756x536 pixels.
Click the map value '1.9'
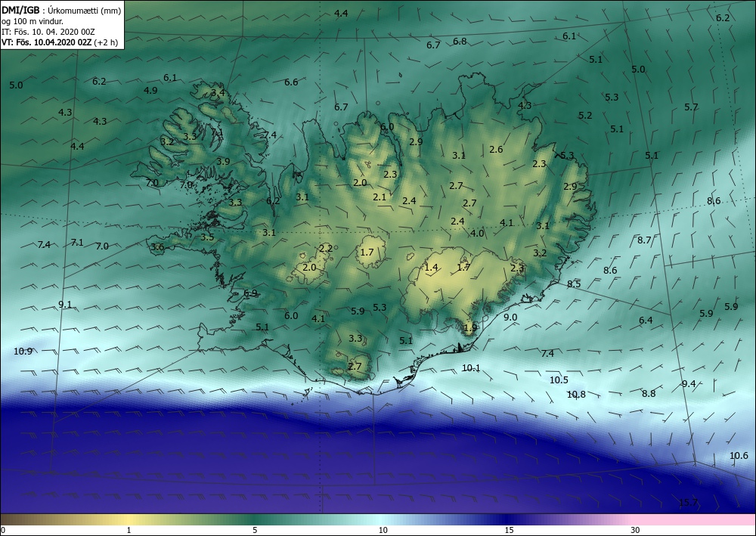[x=470, y=328]
